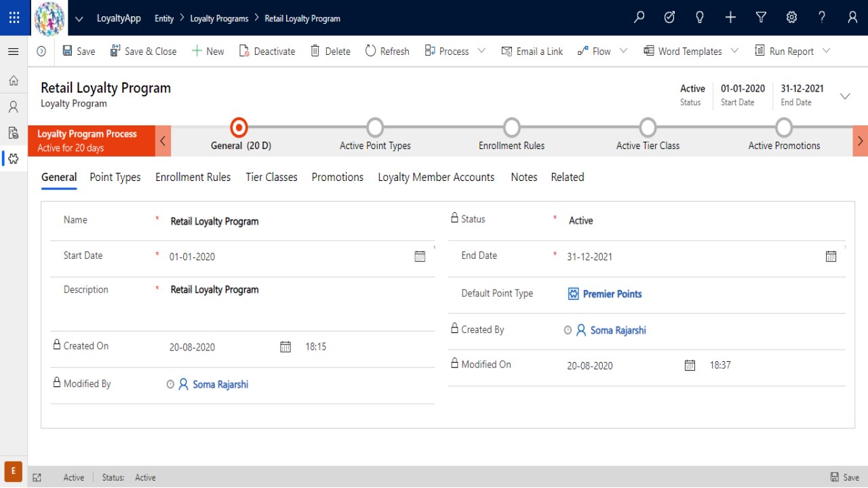Create a New record
The image size is (868, 488).
tap(208, 51)
